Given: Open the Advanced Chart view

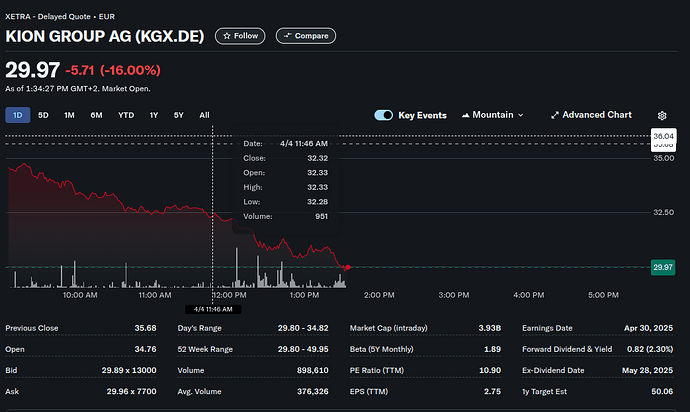Looking at the screenshot, I should click(591, 115).
